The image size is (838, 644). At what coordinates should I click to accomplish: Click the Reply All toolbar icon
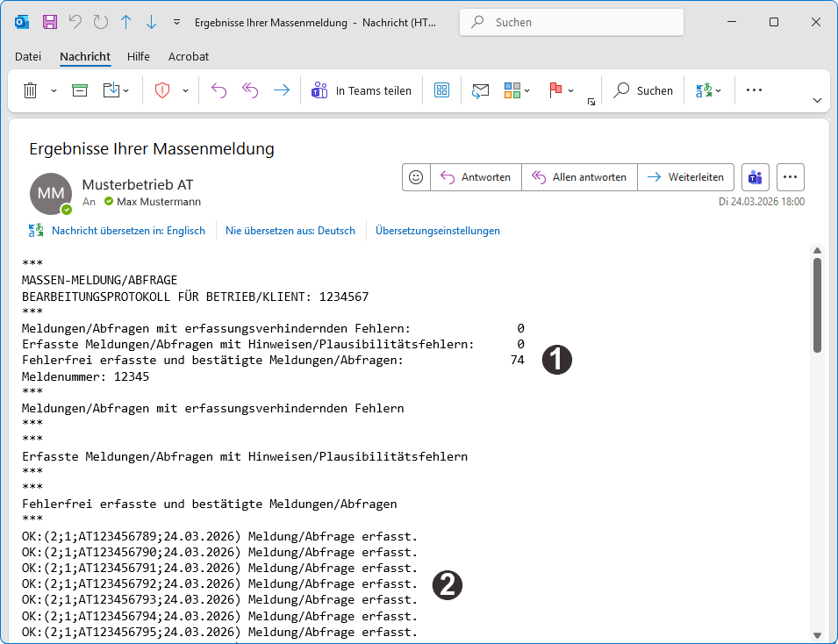coord(249,89)
